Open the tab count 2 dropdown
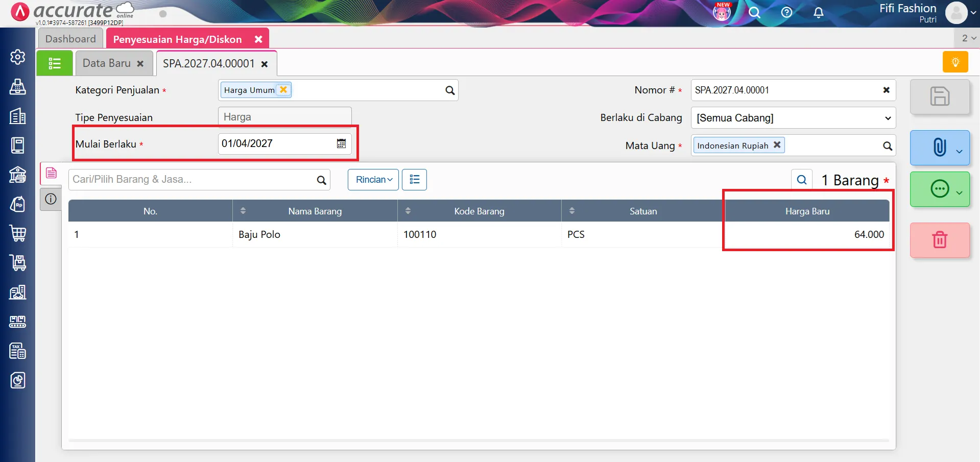The image size is (980, 462). (969, 38)
